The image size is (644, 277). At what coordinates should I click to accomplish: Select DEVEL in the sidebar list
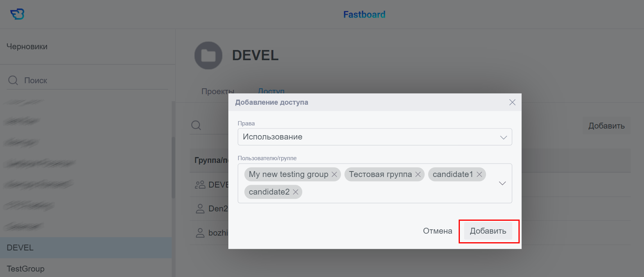[x=20, y=248]
